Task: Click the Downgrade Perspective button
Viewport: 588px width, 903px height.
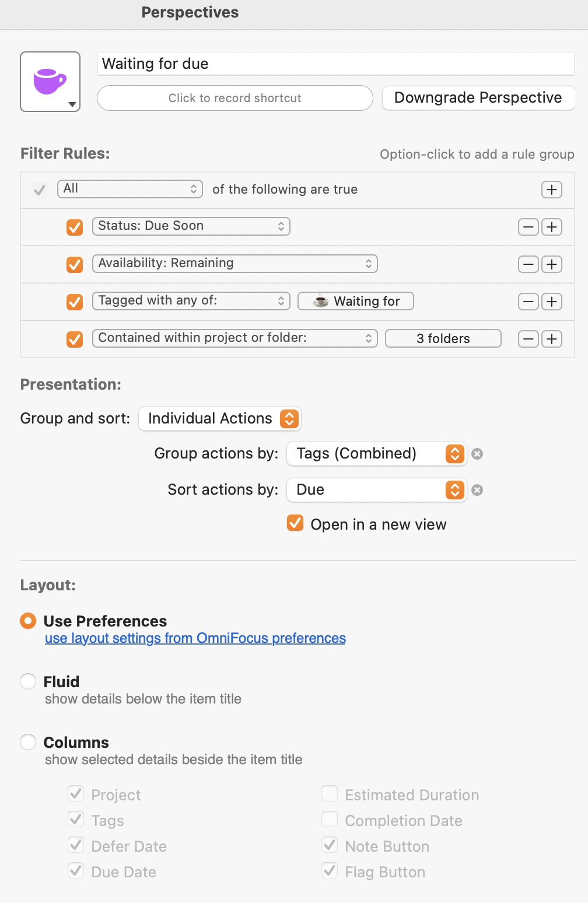Action: [x=478, y=98]
